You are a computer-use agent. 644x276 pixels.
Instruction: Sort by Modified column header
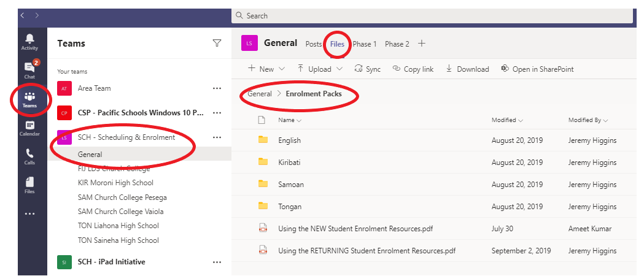pyautogui.click(x=507, y=120)
